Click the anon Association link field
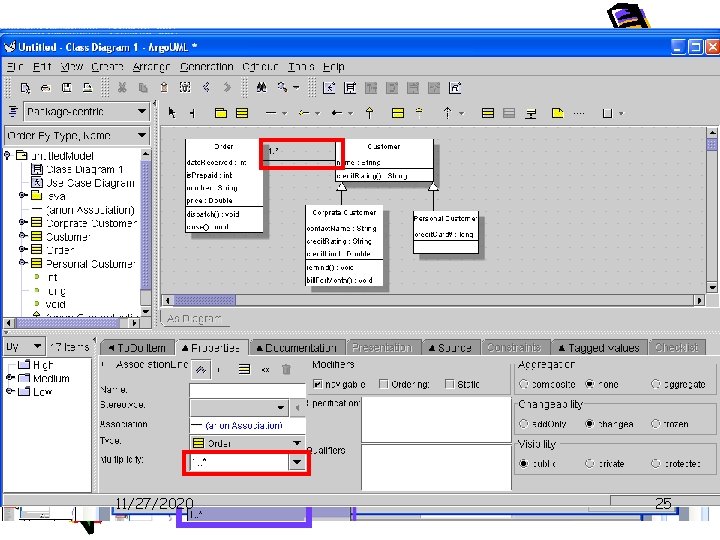720x540 pixels. (248, 426)
